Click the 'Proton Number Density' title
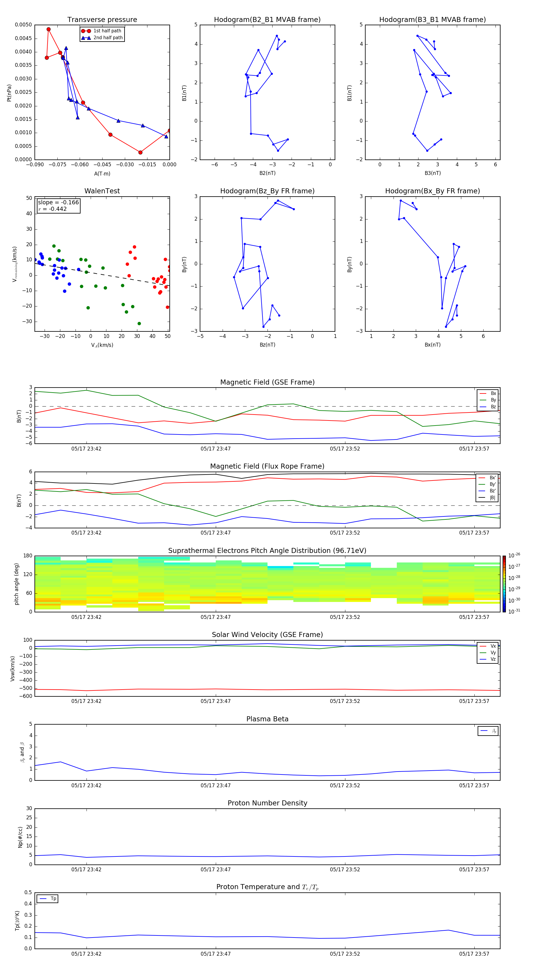This screenshot has width=535, height=980. pos(267,803)
